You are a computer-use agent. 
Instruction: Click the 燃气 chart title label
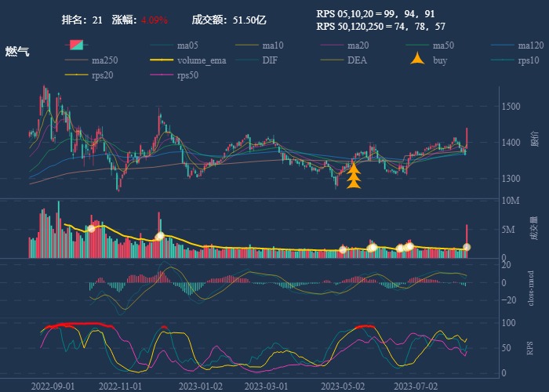(17, 52)
